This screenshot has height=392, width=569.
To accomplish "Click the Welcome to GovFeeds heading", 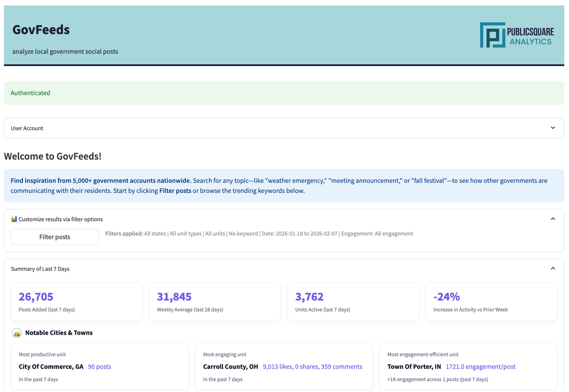I will point(52,156).
